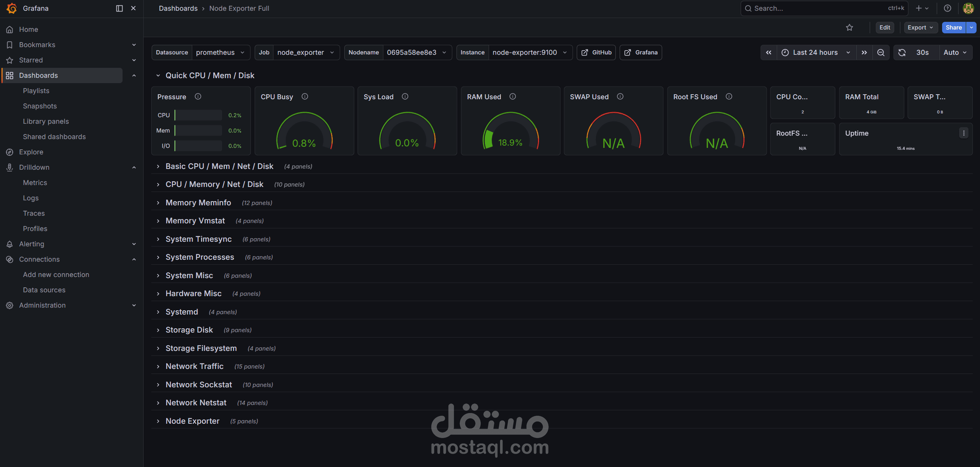Open the Datasource prometheus dropdown
Image resolution: width=980 pixels, height=467 pixels.
[x=220, y=52]
